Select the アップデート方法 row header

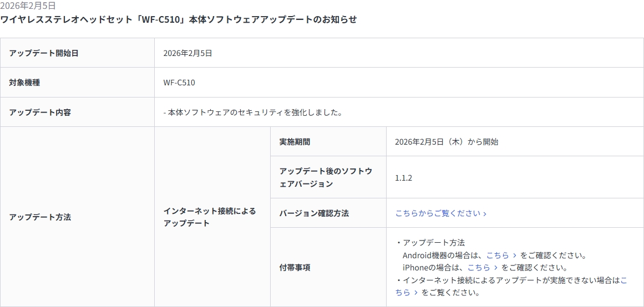[x=40, y=217]
